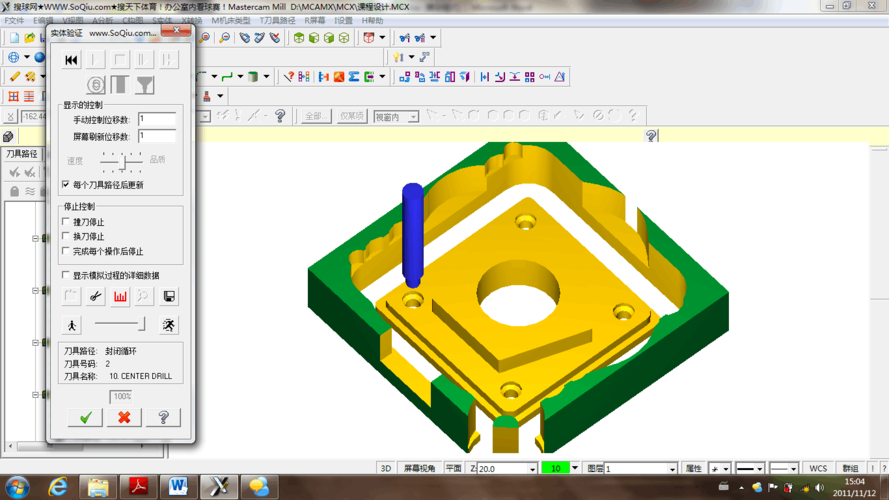Toggle 显示模拟过程的详细数据 checkbox
This screenshot has width=889, height=500.
66,275
